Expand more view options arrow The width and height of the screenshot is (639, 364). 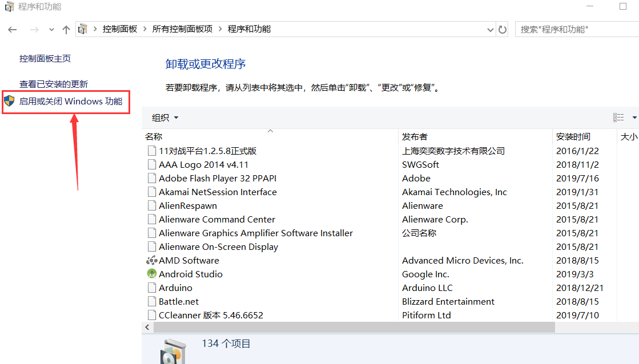click(634, 118)
